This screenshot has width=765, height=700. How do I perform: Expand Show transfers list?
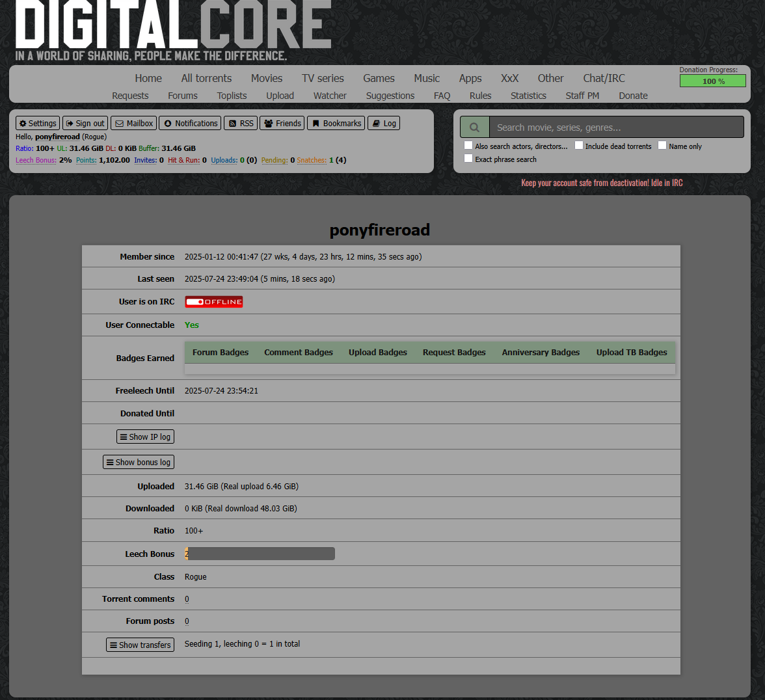tap(141, 645)
